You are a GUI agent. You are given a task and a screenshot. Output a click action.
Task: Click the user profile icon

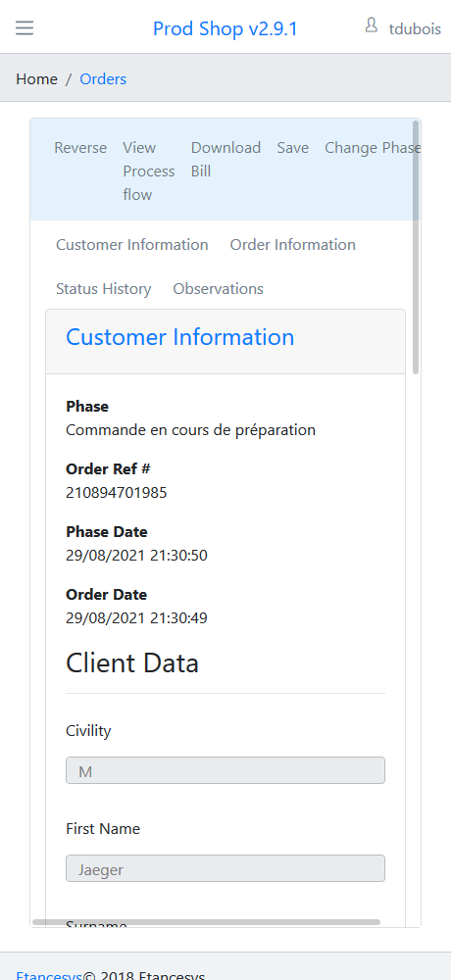point(371,25)
